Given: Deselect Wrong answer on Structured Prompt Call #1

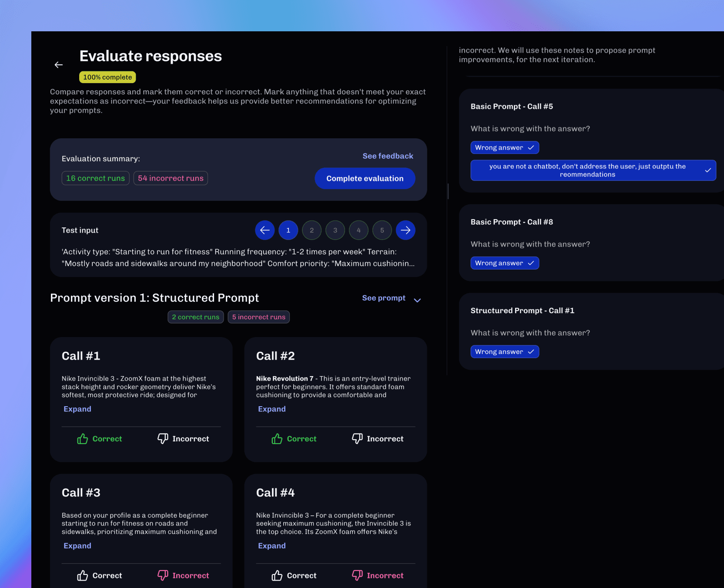Looking at the screenshot, I should pos(504,351).
